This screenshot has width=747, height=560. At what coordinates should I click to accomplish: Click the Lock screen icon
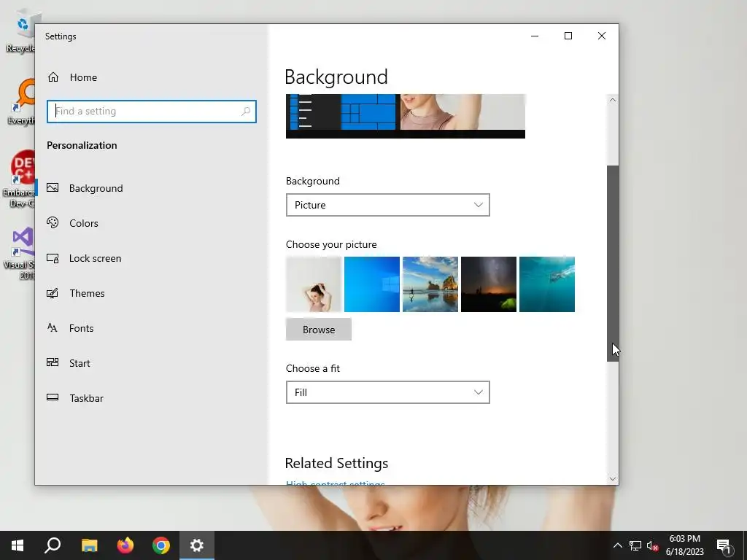(x=53, y=258)
